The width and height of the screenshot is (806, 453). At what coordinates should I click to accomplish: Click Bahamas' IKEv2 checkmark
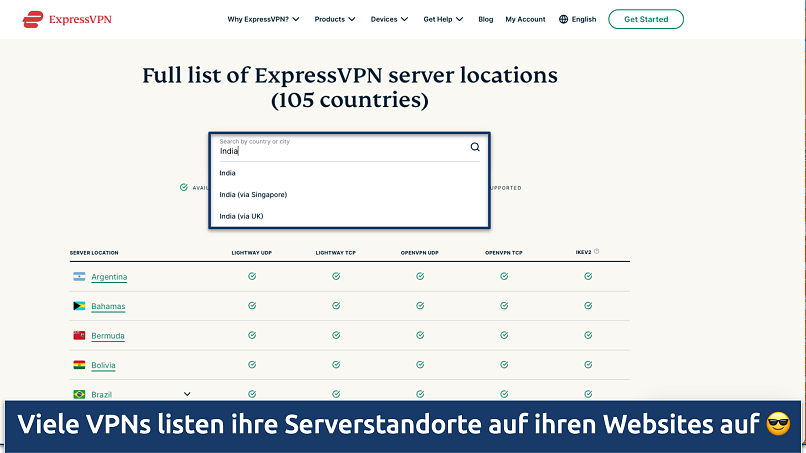588,305
